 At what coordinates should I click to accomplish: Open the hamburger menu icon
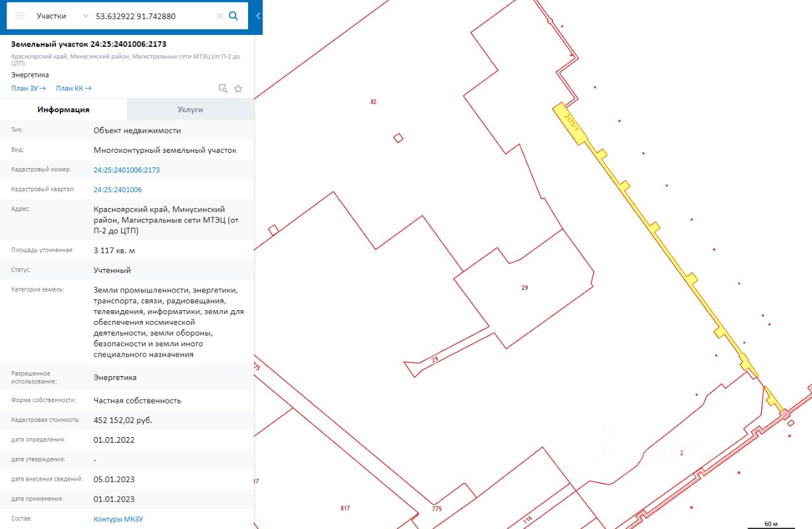[x=20, y=16]
